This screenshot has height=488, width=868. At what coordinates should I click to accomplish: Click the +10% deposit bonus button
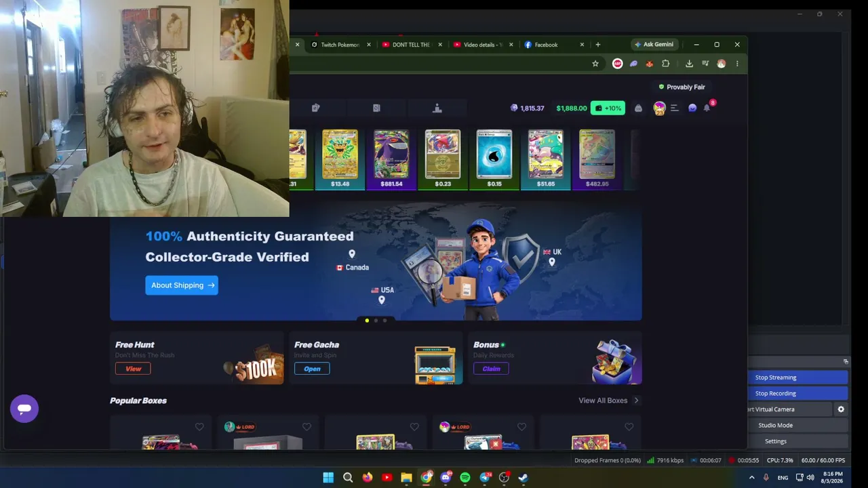(x=608, y=108)
